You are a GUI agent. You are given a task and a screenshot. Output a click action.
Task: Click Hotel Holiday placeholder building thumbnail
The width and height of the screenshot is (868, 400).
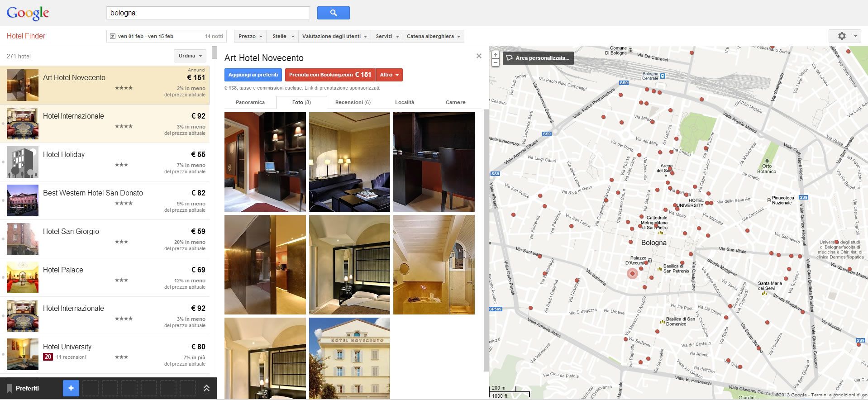tap(23, 162)
